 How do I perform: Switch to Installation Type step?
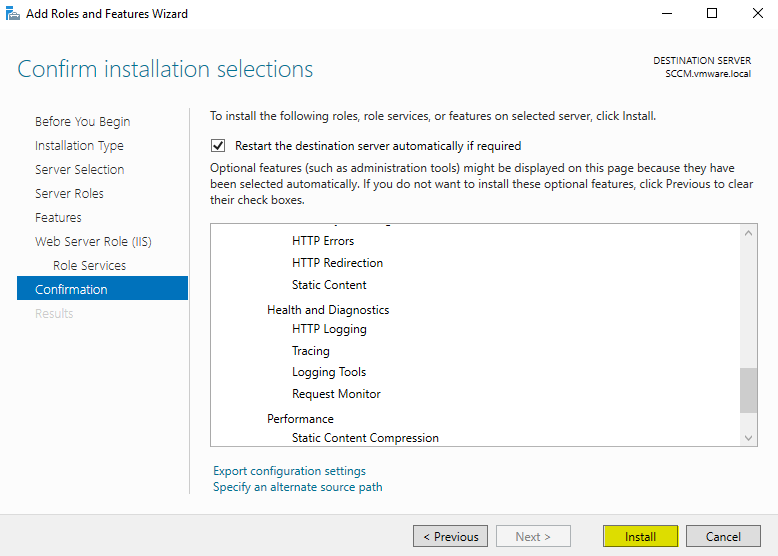point(79,145)
